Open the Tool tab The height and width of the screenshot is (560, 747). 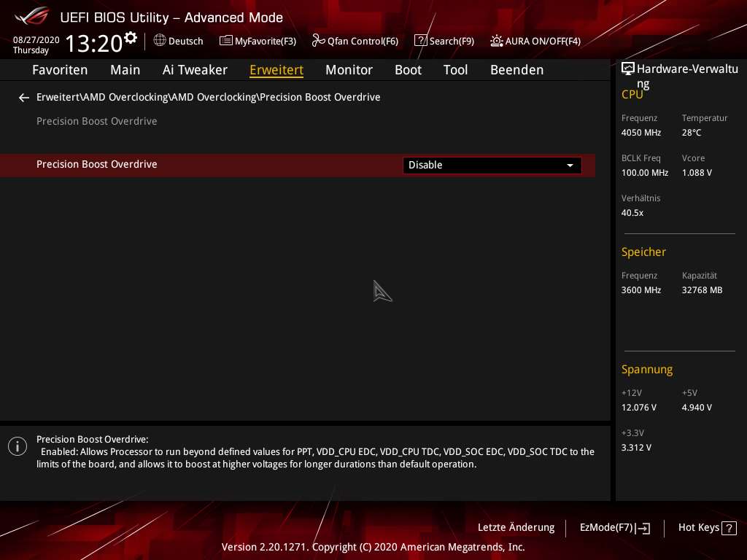pyautogui.click(x=455, y=70)
